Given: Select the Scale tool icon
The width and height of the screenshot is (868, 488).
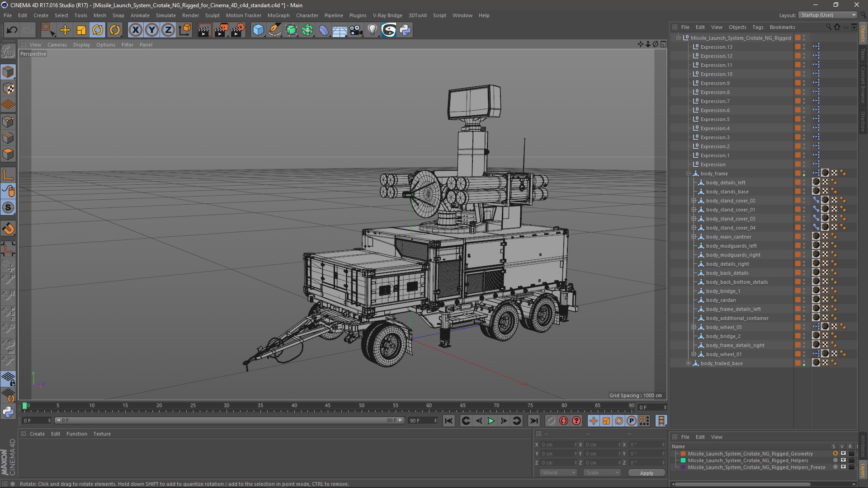Looking at the screenshot, I should pos(81,30).
